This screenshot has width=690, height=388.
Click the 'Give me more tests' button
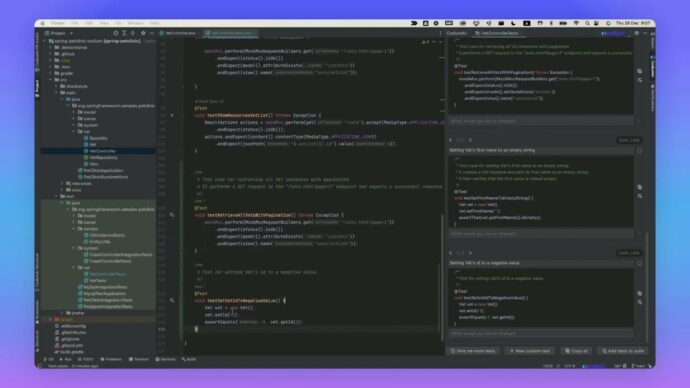pyautogui.click(x=473, y=351)
